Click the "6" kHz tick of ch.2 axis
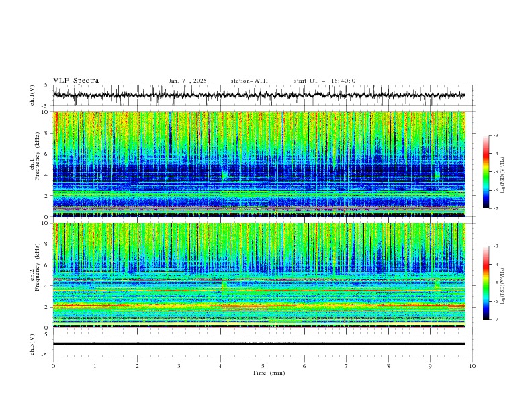 48,265
